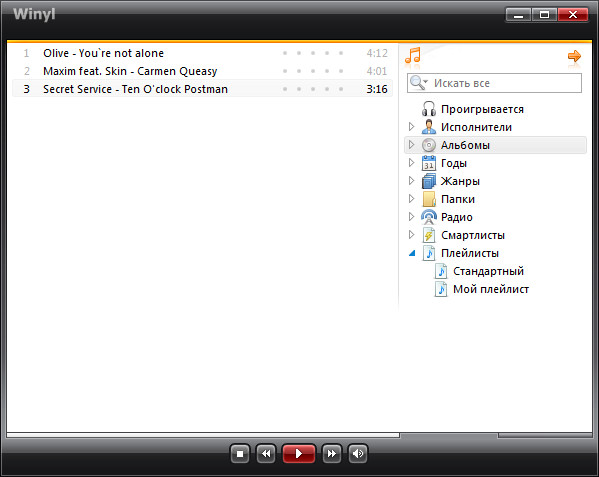Set third star rating for Olive track
Screen dimensions: 599x477
(313, 53)
